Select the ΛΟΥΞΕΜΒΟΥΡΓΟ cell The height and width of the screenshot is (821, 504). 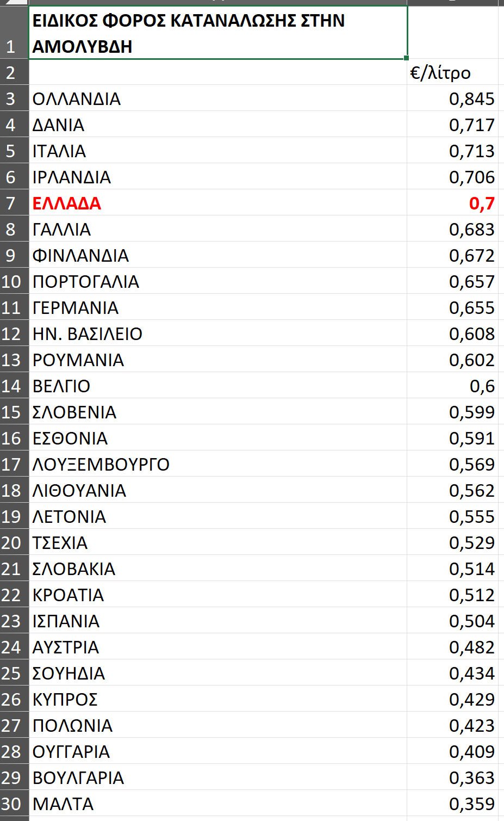pos(101,465)
